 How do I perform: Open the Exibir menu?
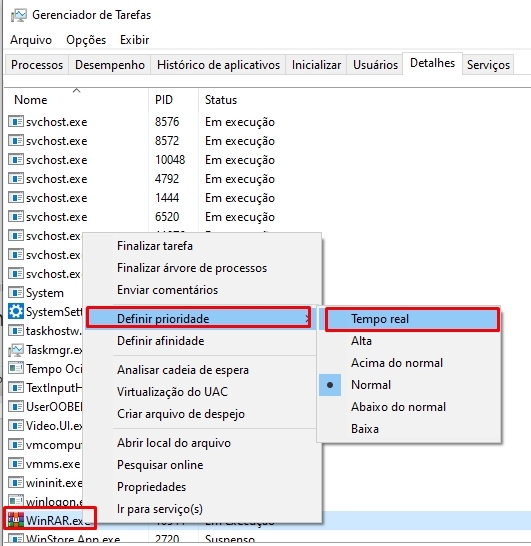(x=134, y=40)
